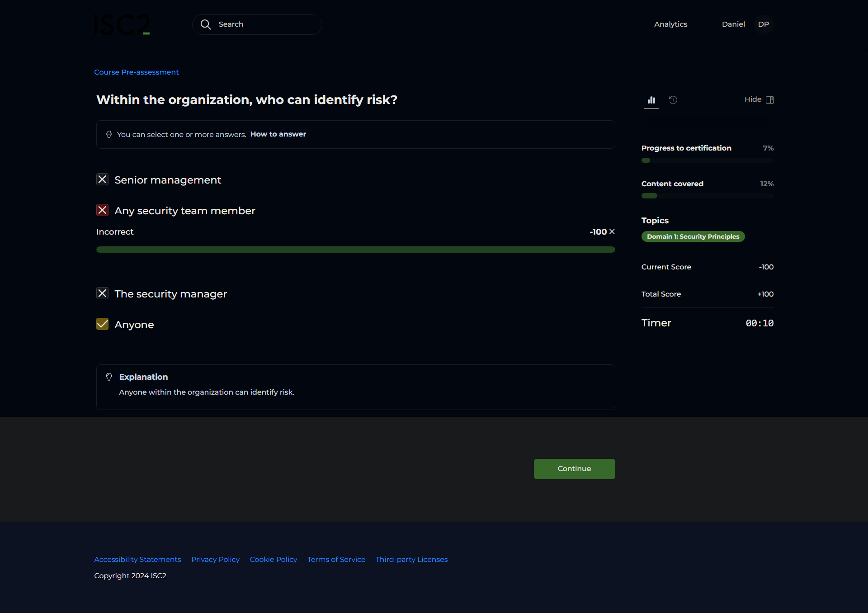Open the Daniel user menu
868x613 pixels.
coord(733,24)
